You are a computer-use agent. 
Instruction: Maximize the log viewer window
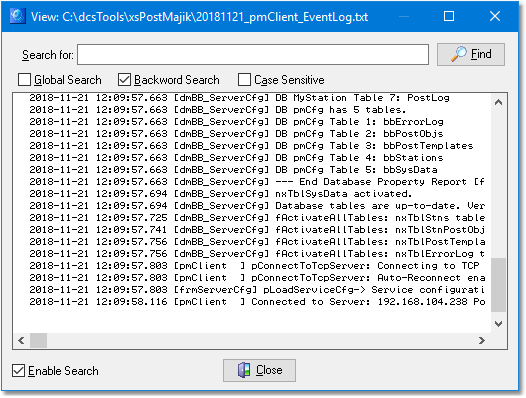tap(449, 16)
